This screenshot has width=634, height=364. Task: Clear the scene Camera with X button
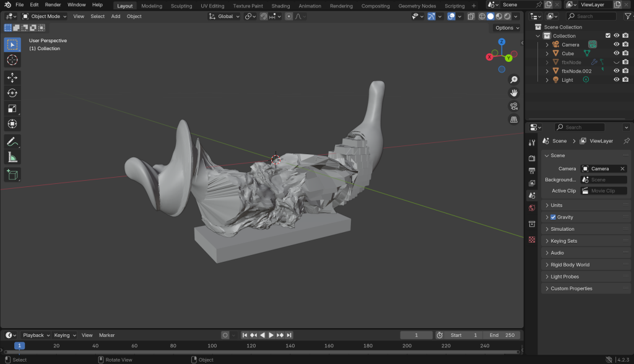click(x=623, y=169)
